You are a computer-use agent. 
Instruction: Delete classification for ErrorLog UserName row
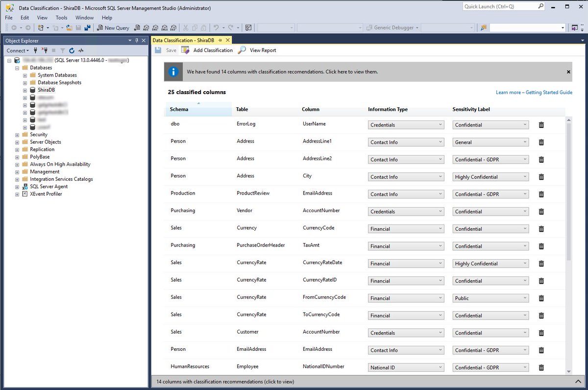[541, 125]
